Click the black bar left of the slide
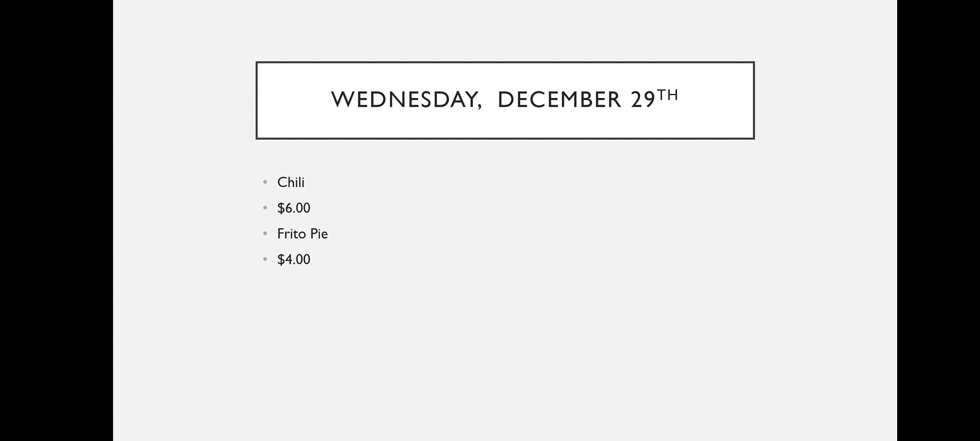Image resolution: width=980 pixels, height=441 pixels. point(56,220)
